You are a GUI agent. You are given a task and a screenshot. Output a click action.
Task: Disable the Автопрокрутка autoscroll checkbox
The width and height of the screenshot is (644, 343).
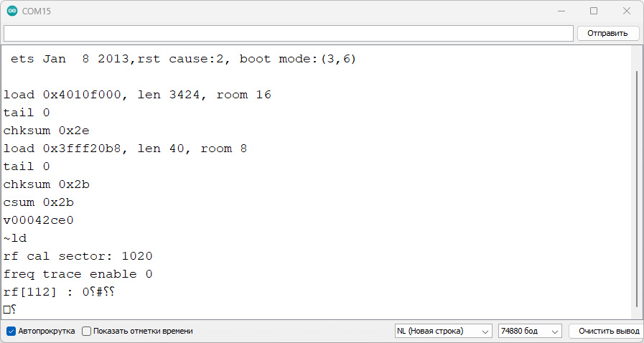(11, 331)
